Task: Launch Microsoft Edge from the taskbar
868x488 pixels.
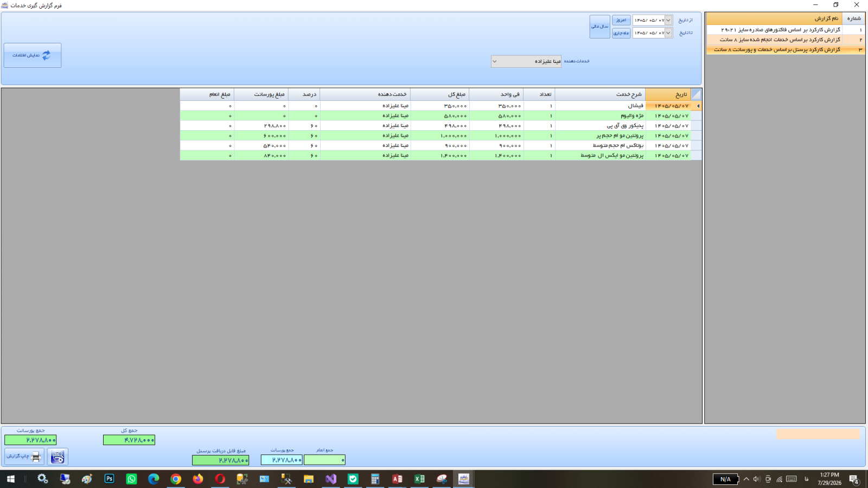Action: [x=154, y=479]
